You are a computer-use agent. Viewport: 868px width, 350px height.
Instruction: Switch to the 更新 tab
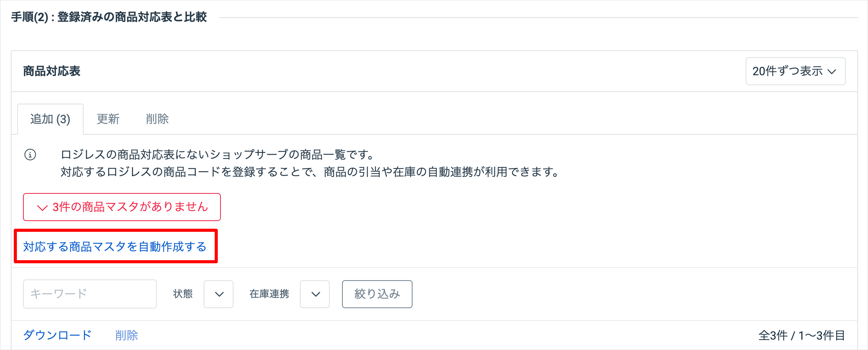coord(108,119)
